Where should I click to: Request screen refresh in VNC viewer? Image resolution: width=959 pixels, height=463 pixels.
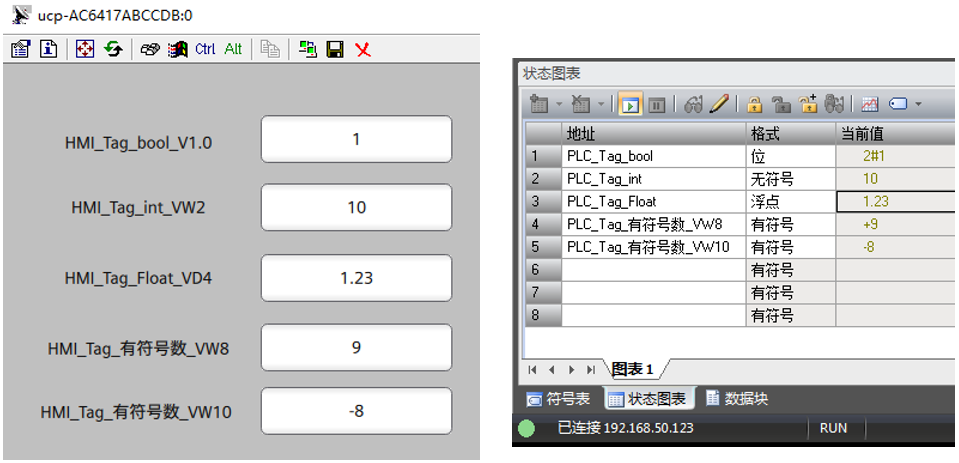pyautogui.click(x=113, y=49)
